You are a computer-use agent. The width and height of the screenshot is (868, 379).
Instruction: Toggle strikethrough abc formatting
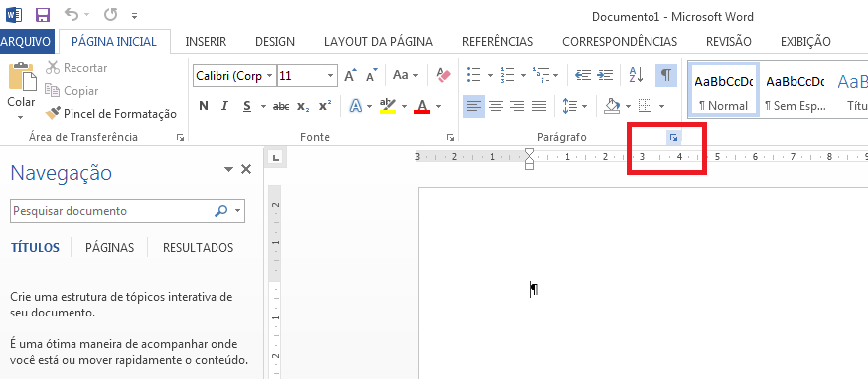(282, 106)
